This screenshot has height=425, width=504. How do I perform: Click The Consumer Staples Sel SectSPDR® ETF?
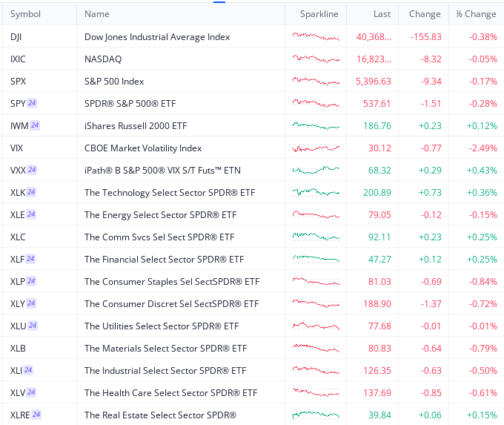click(172, 282)
